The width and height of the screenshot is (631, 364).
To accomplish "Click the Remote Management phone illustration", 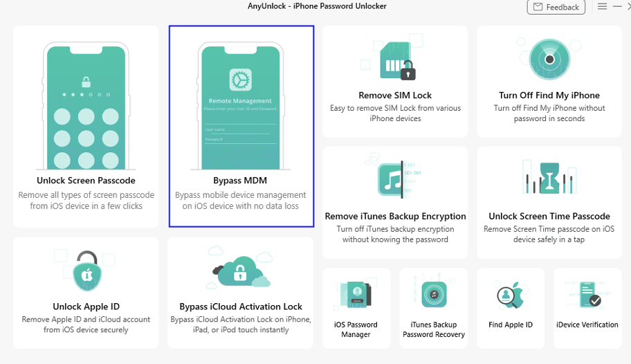I will (241, 105).
